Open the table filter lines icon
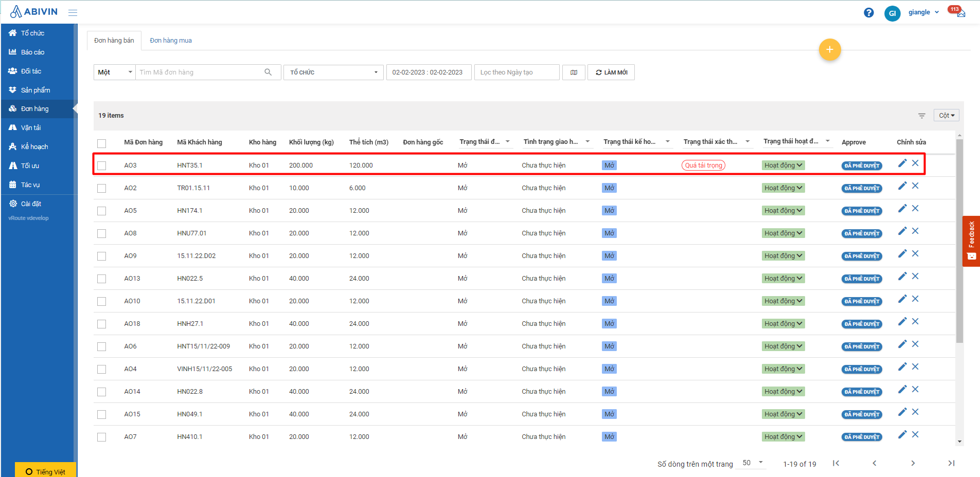This screenshot has height=477, width=980. pos(921,116)
